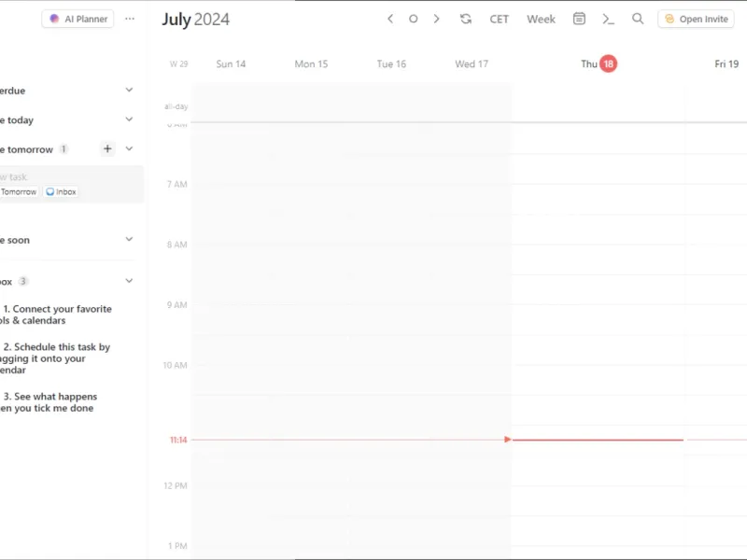Click the all-day row under Thu 18
Image resolution: width=747 pixels, height=560 pixels.
599,105
